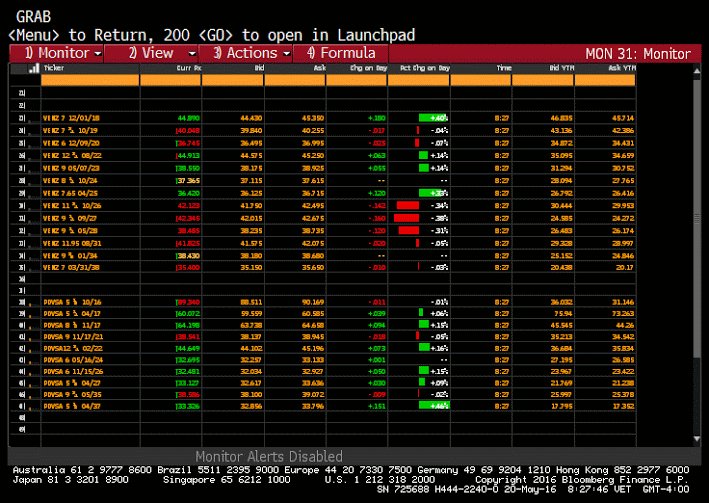Click the ask value 35.650
This screenshot has height=503, width=709.
[x=313, y=267]
